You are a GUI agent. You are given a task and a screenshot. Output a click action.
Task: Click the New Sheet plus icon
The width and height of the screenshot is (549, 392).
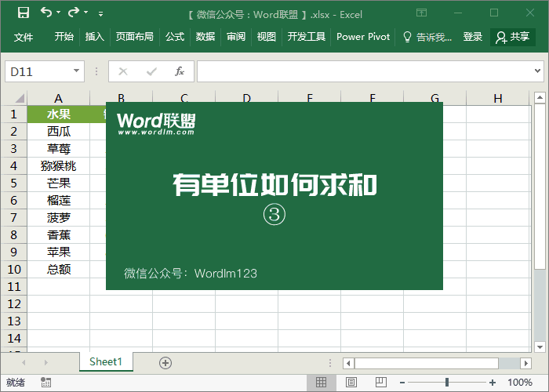tap(165, 363)
